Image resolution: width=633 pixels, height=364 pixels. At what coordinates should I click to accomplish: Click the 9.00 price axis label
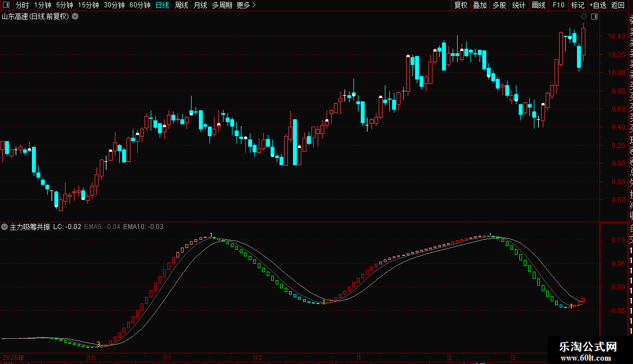click(x=618, y=164)
